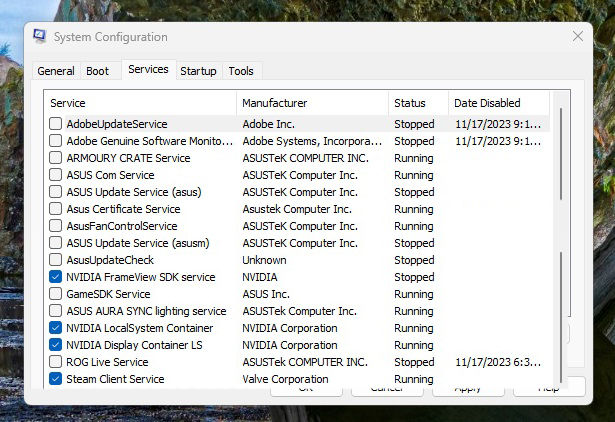Sort by the Date Disabled column header
This screenshot has width=615, height=422.
499,103
